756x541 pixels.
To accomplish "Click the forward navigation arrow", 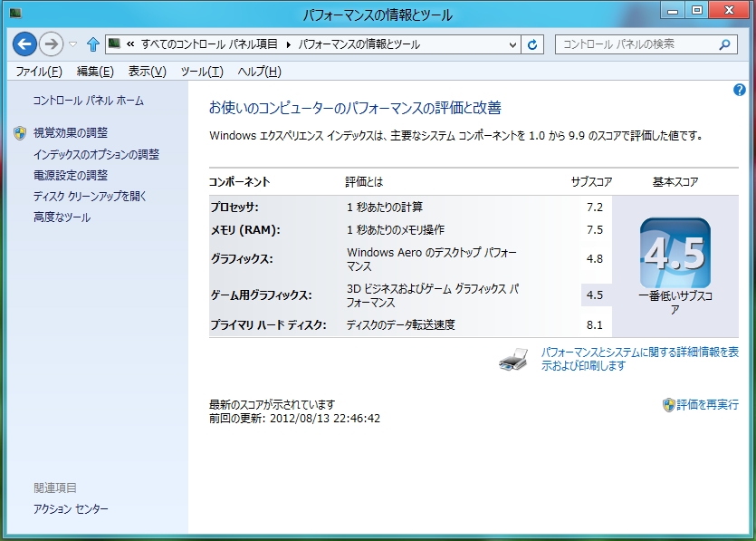I will coord(51,44).
